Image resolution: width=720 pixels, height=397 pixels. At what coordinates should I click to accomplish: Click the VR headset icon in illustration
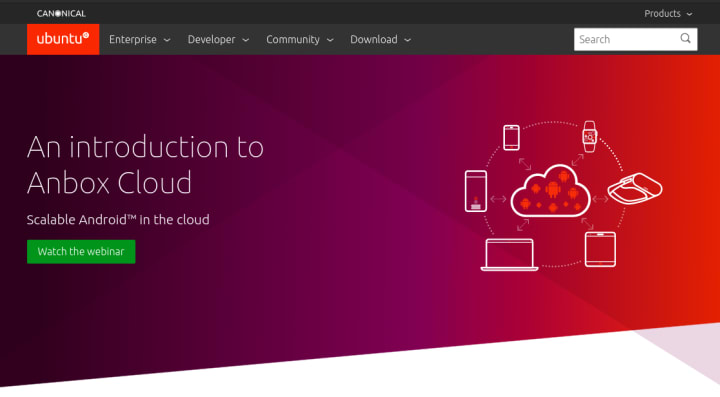tap(635, 188)
